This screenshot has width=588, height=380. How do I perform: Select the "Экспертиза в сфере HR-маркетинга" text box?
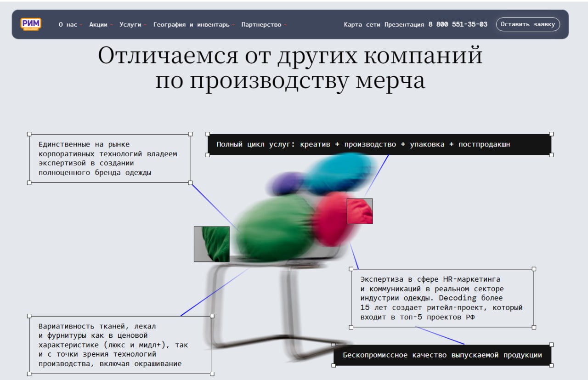pyautogui.click(x=442, y=298)
